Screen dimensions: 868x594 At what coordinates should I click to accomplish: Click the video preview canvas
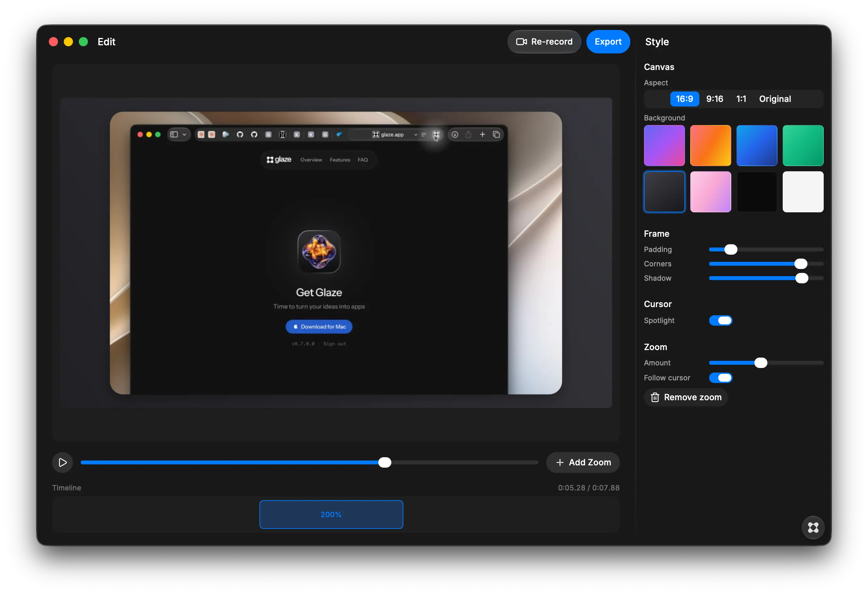[x=336, y=253]
